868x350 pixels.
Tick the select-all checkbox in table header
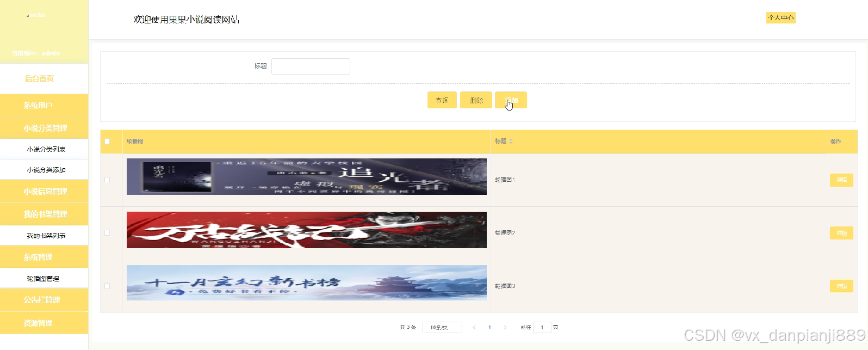[x=107, y=141]
